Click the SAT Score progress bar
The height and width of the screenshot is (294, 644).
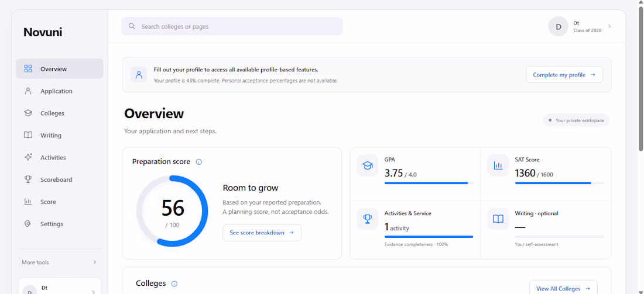coord(559,183)
